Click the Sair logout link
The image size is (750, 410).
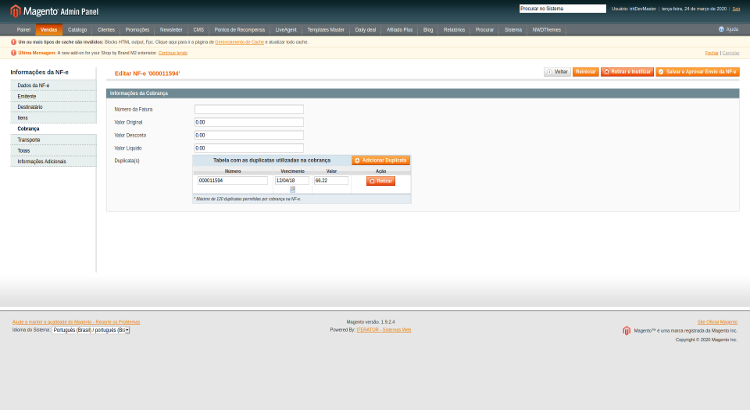pyautogui.click(x=736, y=9)
